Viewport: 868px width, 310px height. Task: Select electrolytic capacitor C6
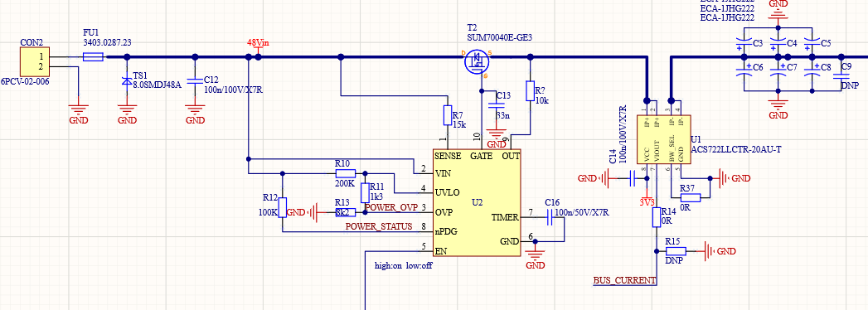click(744, 69)
